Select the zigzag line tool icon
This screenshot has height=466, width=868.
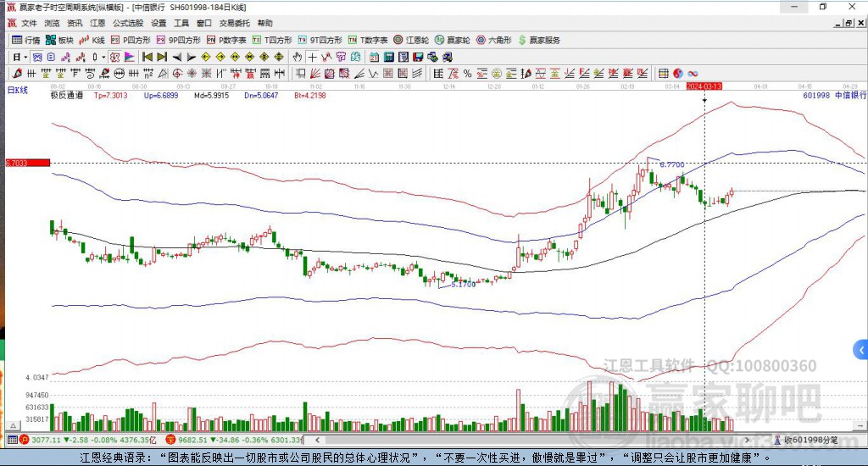[x=374, y=73]
